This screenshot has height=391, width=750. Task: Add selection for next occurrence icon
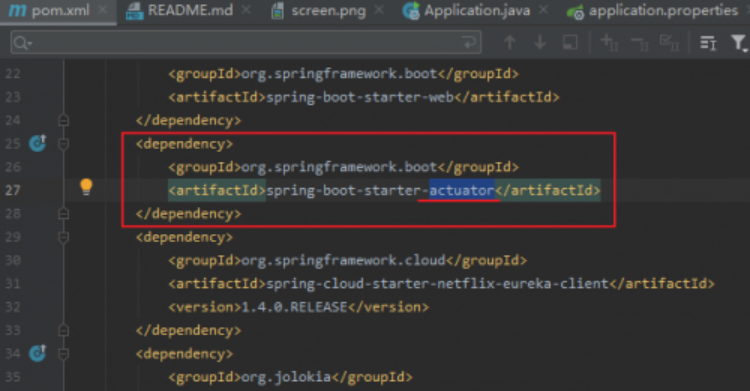click(x=609, y=43)
